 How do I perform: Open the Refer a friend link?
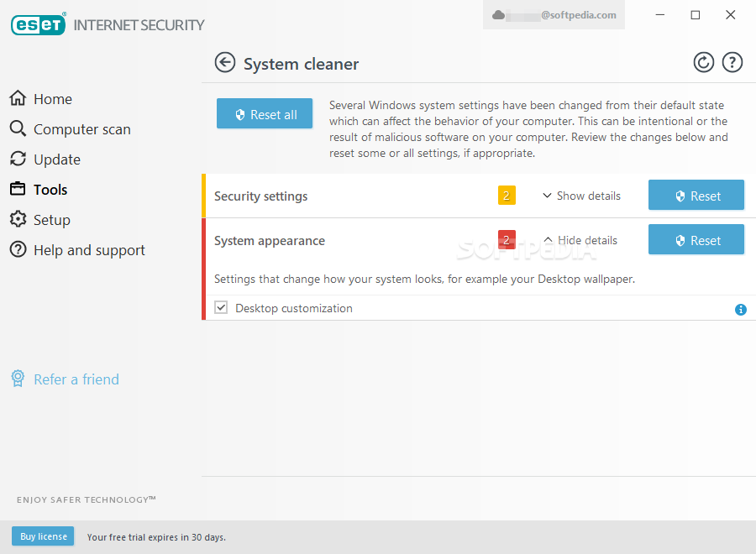[x=76, y=379]
